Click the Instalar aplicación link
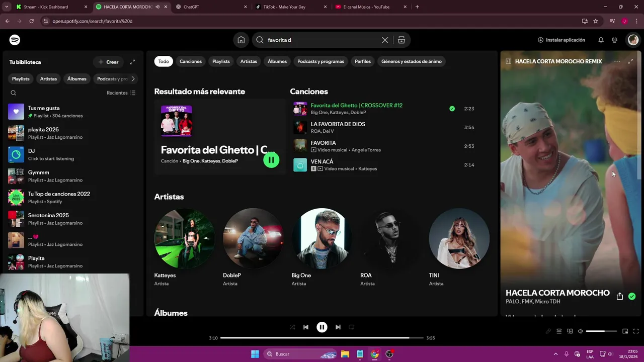 (x=561, y=40)
